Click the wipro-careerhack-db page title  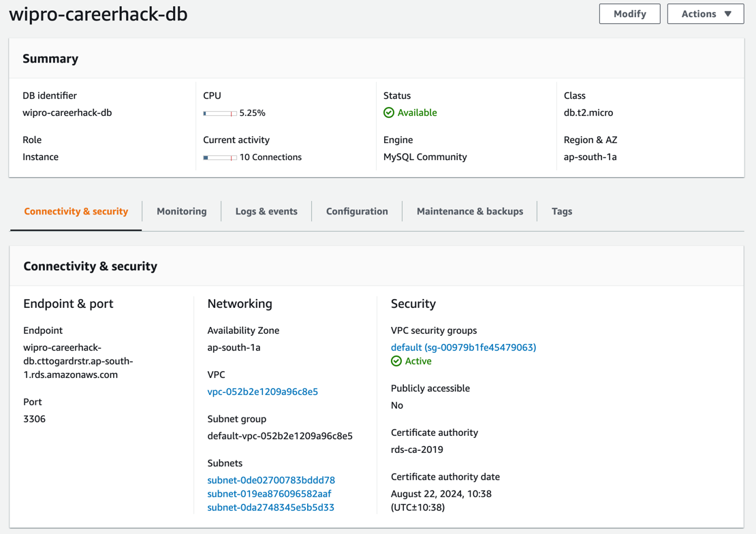98,14
